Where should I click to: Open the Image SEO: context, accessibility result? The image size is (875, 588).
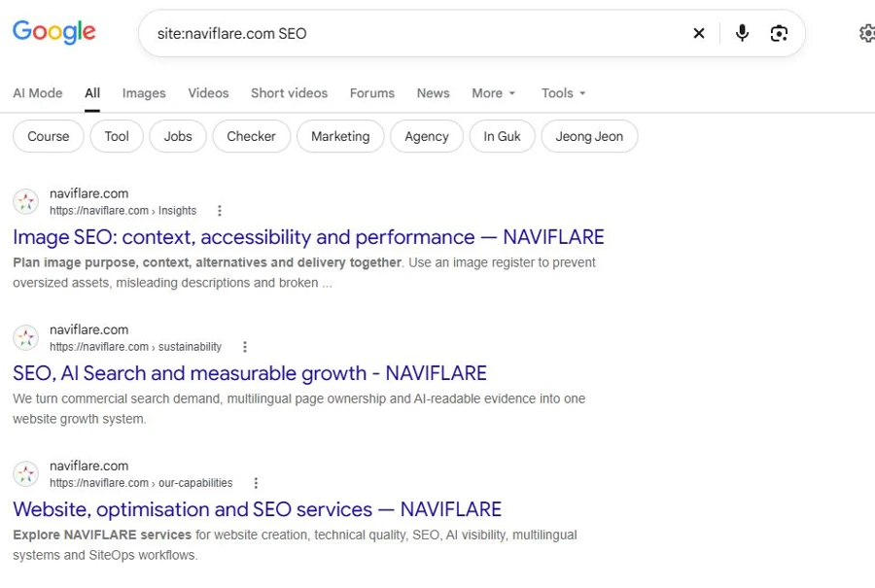308,237
